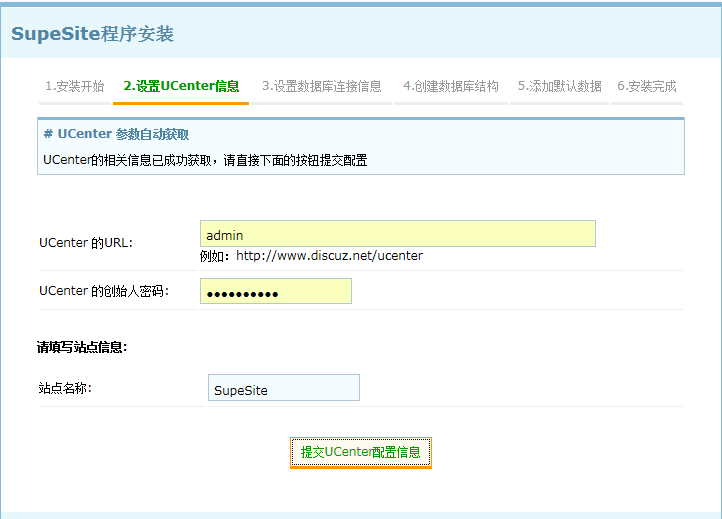The image size is (722, 519).
Task: Click the UCenter 的创始人密码: label
Action: [104, 291]
